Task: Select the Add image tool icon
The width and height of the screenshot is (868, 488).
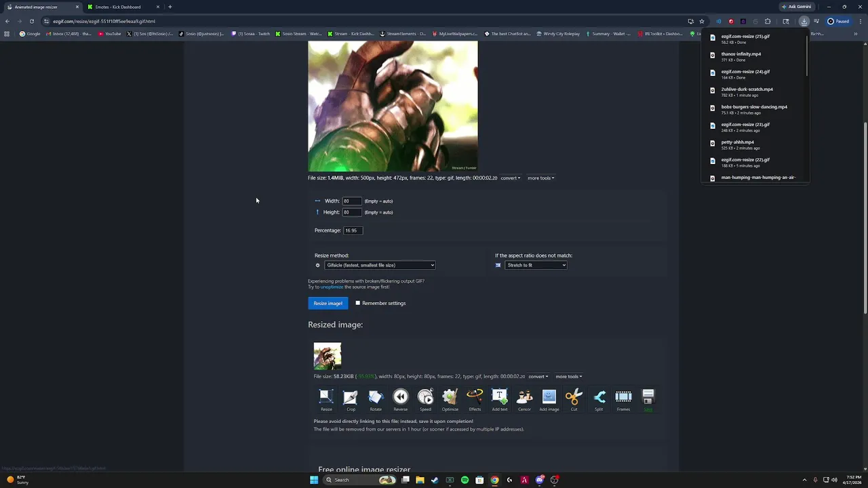Action: 549,399
